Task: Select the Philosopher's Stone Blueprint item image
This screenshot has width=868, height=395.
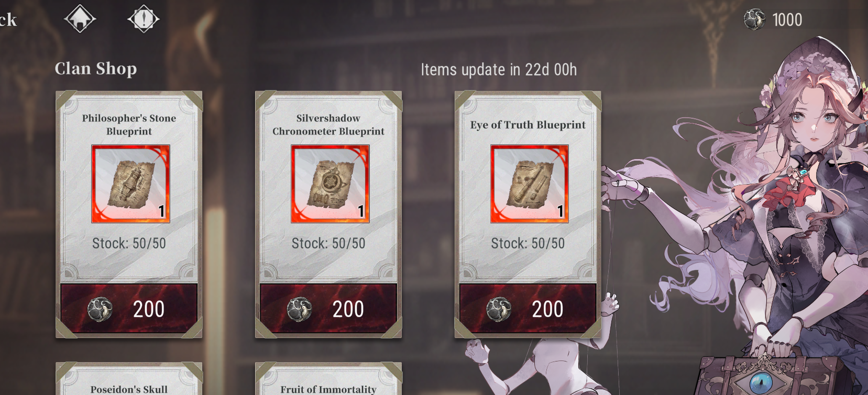Action: click(x=130, y=184)
